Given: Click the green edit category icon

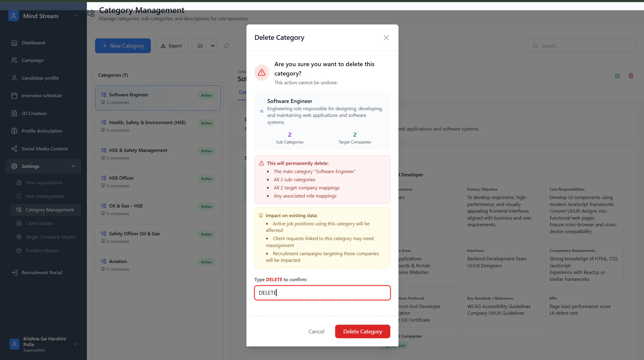Looking at the screenshot, I should tap(617, 76).
